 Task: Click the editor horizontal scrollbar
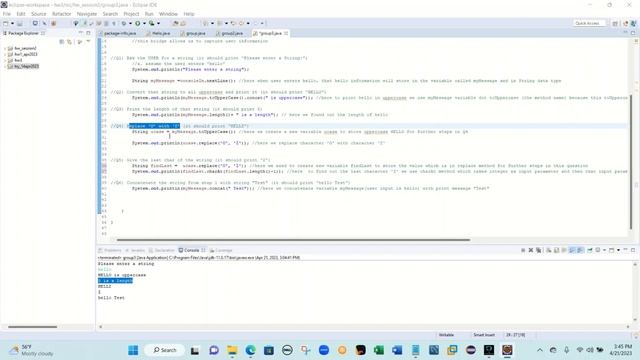(293, 240)
